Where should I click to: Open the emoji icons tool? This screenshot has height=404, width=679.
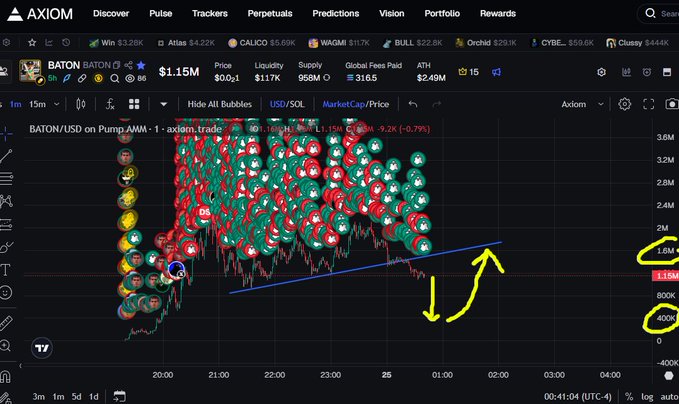(x=6, y=293)
